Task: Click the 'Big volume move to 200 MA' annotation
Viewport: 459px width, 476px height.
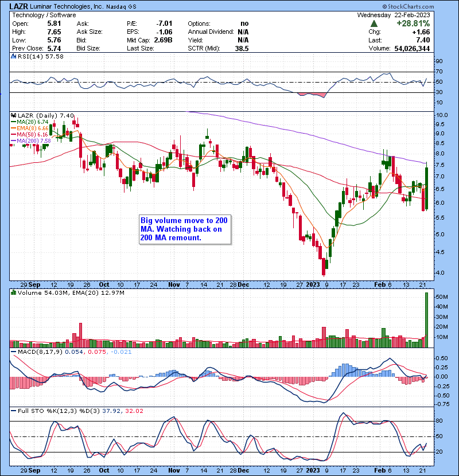Action: pyautogui.click(x=185, y=229)
